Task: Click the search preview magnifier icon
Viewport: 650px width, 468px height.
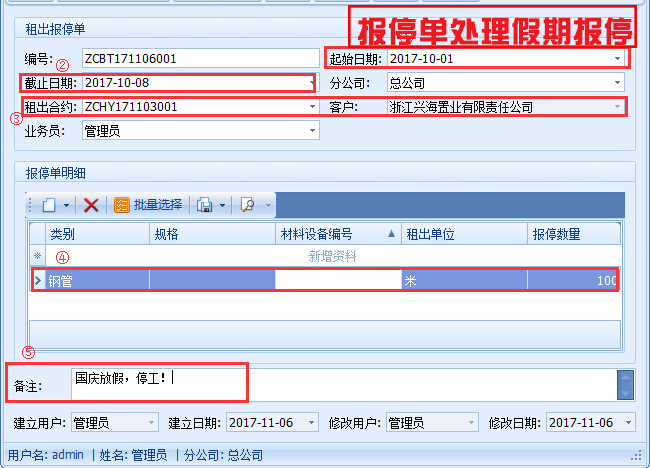Action: click(246, 205)
